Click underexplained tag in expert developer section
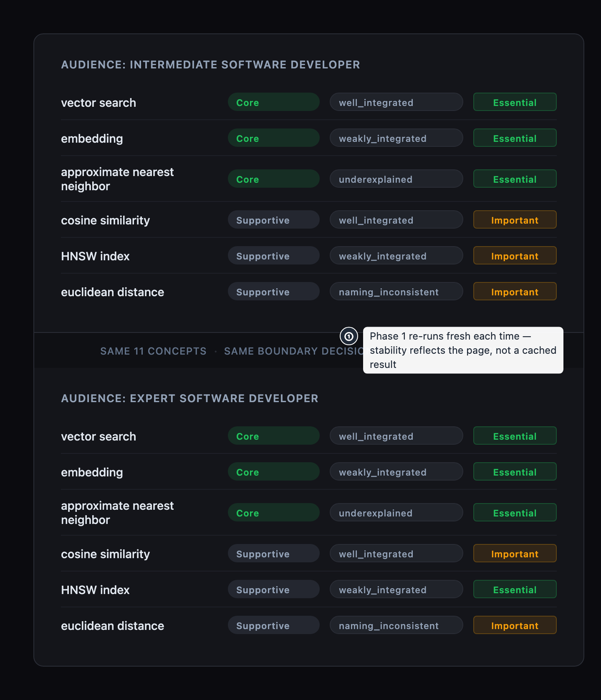This screenshot has width=601, height=700. pos(396,513)
